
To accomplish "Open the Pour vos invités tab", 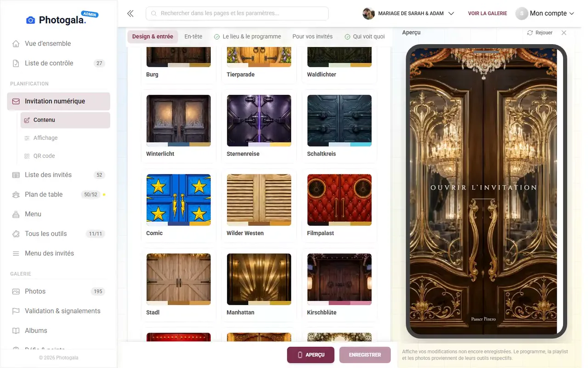I will (312, 36).
